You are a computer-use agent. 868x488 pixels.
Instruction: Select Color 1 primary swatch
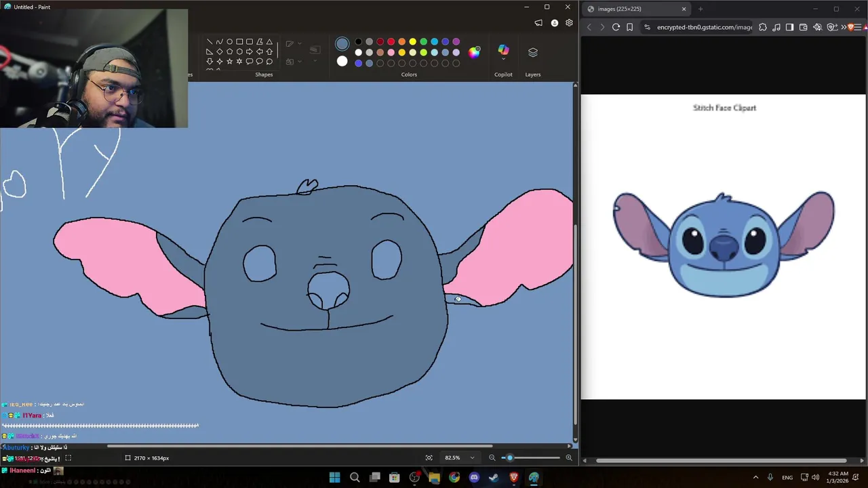pos(342,44)
